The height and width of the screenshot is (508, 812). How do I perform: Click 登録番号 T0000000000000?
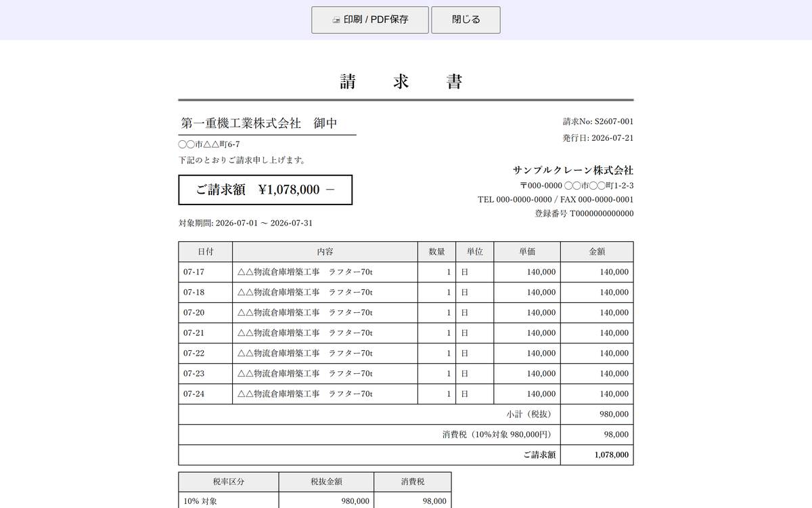(584, 213)
